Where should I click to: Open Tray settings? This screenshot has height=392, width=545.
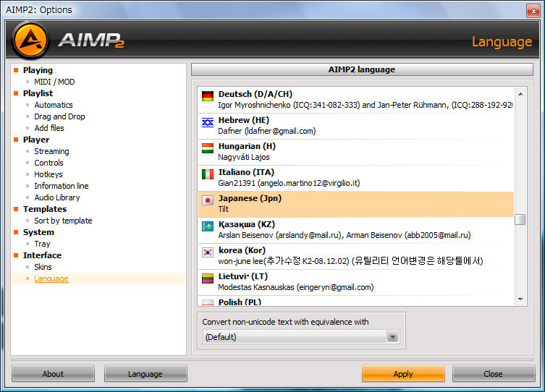click(x=42, y=244)
